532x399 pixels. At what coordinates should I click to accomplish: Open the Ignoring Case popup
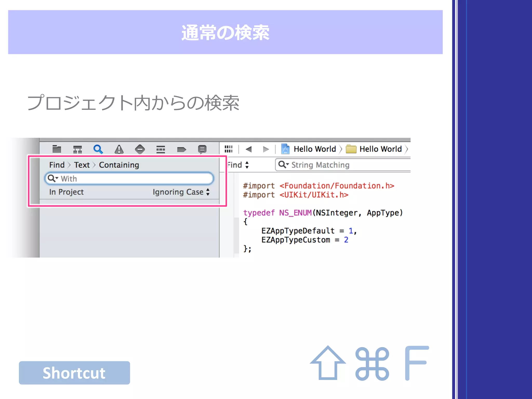click(181, 192)
